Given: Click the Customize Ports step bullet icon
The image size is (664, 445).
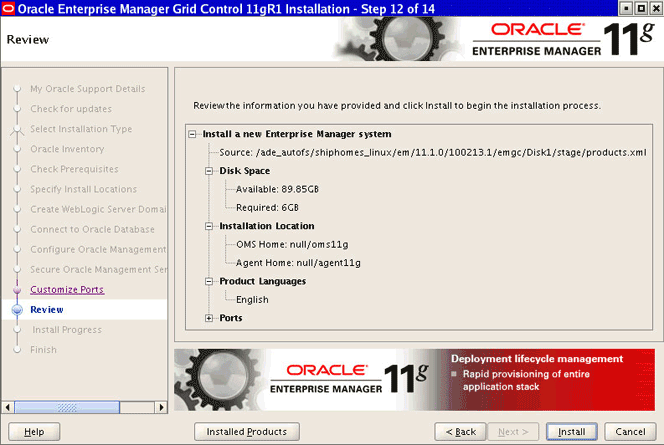Looking at the screenshot, I should [17, 290].
